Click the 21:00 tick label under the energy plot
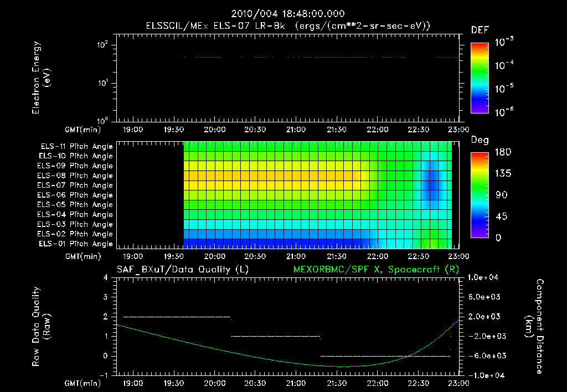This screenshot has width=567, height=392. pyautogui.click(x=296, y=130)
